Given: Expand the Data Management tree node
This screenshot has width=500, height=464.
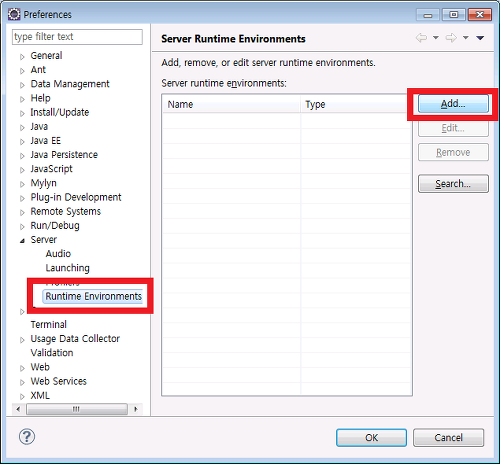Looking at the screenshot, I should [x=22, y=85].
